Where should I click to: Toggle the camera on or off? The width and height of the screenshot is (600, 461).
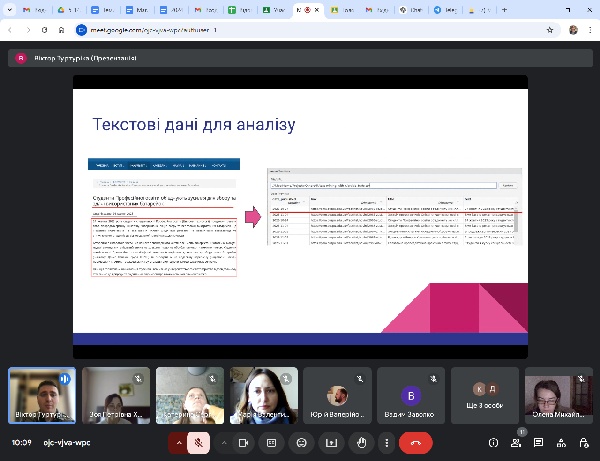244,442
